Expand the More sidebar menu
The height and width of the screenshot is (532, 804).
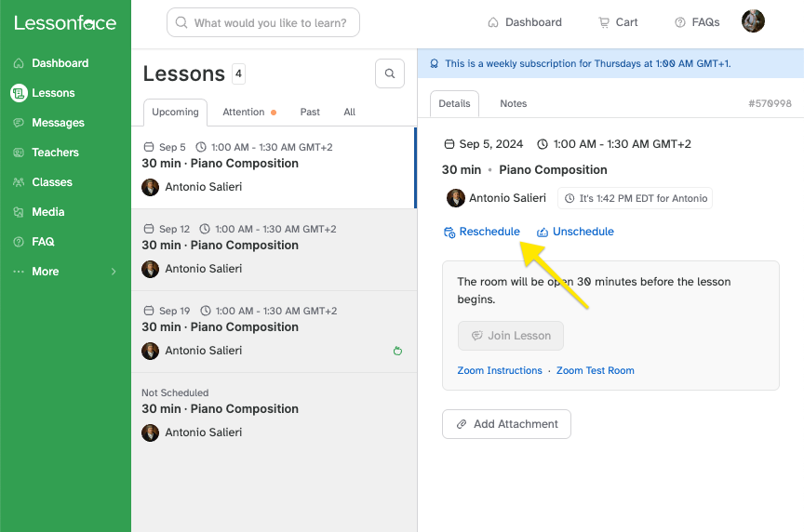(63, 272)
